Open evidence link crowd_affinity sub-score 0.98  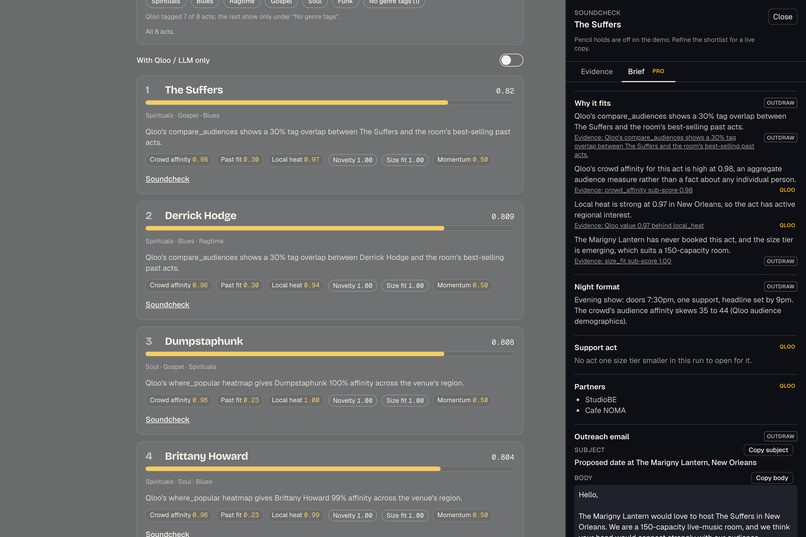633,190
